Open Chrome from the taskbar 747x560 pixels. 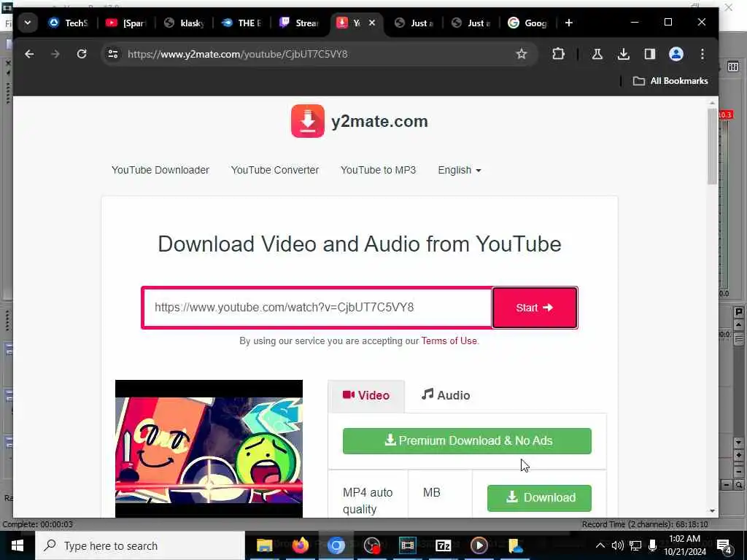336,545
